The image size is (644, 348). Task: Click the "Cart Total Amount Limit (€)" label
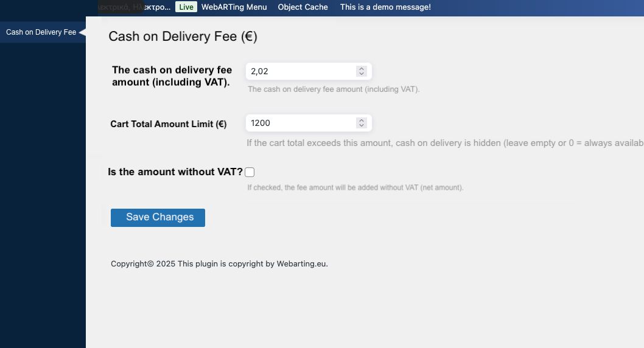tap(168, 124)
